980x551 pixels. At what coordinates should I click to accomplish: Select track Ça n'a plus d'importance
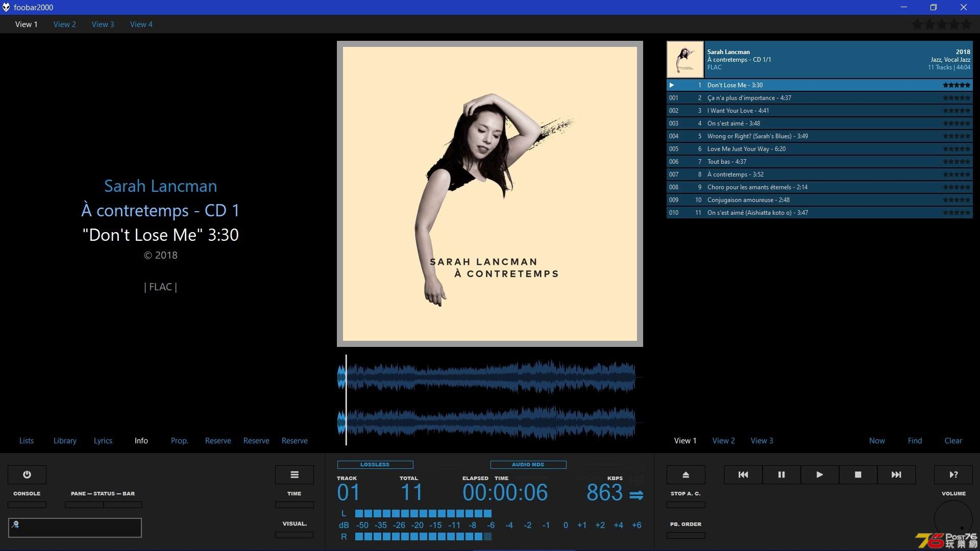click(x=820, y=98)
